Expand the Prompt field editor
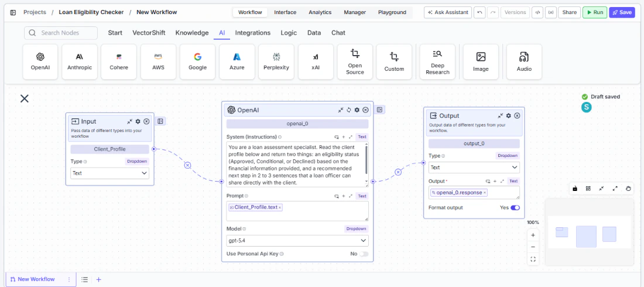 point(350,196)
